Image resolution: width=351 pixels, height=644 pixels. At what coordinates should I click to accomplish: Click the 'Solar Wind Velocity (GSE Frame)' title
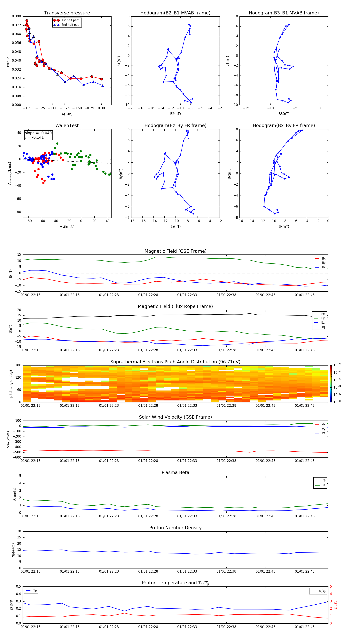pos(175,417)
